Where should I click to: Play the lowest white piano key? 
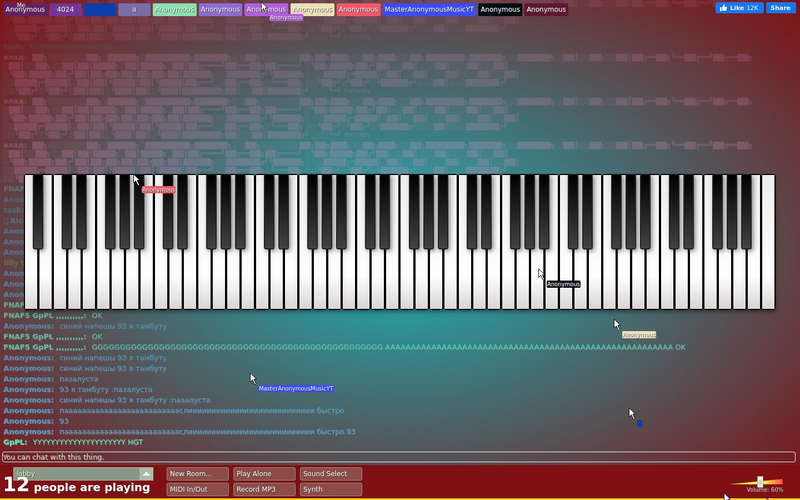31,281
